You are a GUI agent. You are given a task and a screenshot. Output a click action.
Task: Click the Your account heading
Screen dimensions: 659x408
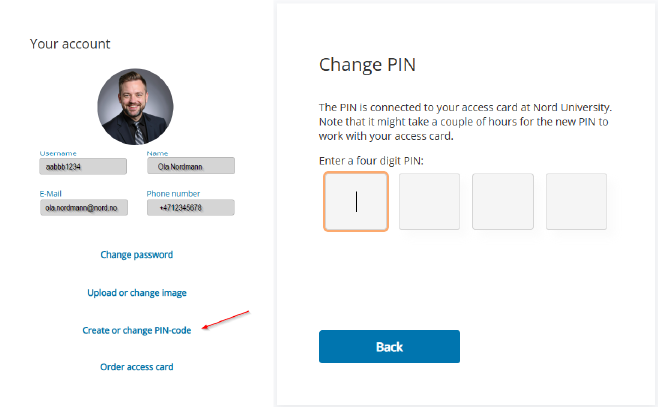[70, 44]
